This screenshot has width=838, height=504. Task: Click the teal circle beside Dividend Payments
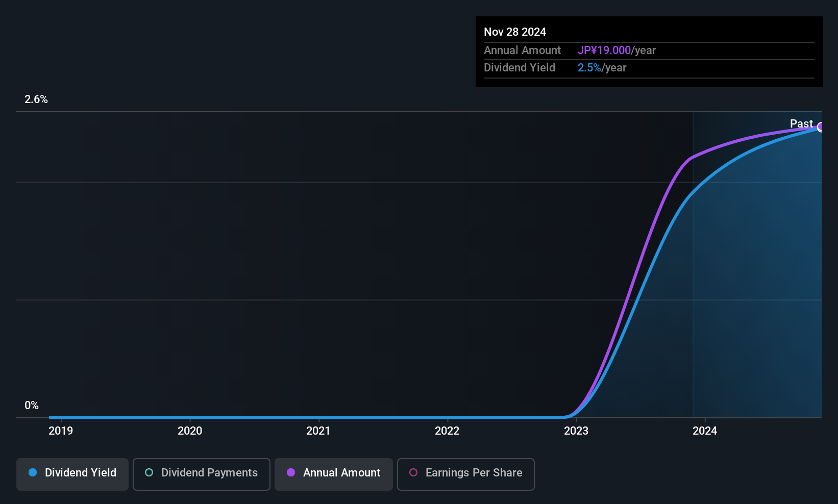[x=149, y=472]
